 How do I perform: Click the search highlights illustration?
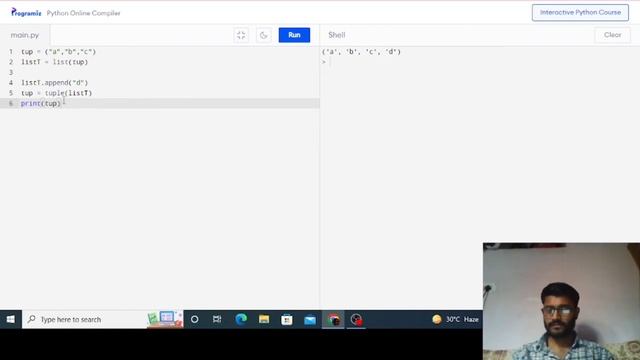pos(165,319)
